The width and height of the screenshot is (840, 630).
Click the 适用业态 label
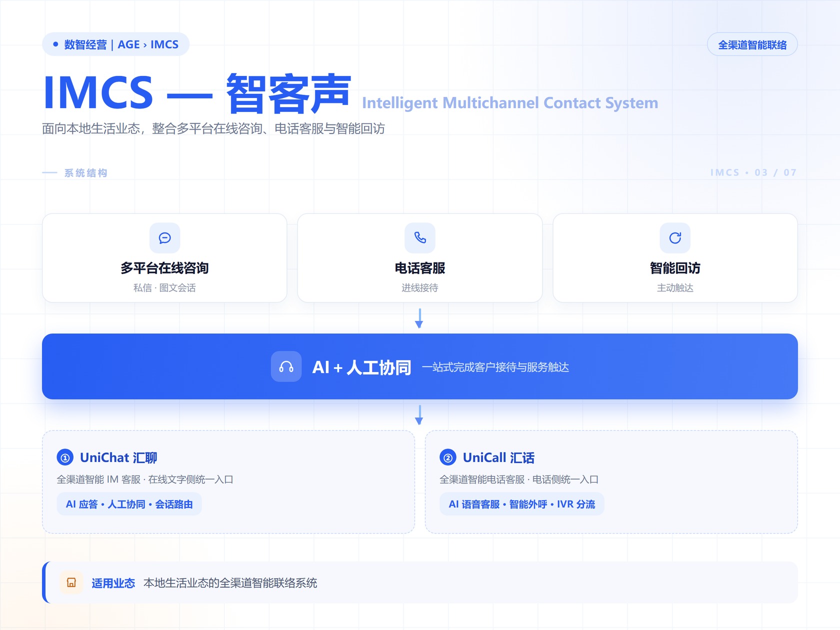click(x=113, y=583)
